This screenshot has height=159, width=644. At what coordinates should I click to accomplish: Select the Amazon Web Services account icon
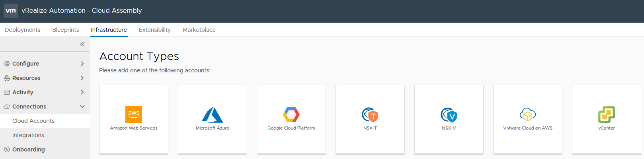point(134,114)
